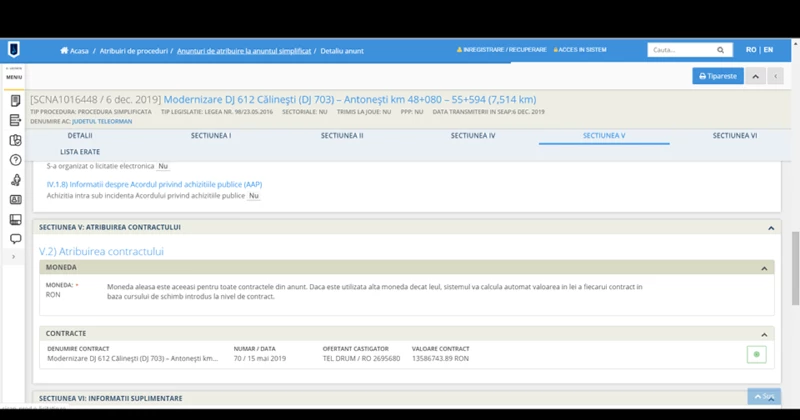Collapse the Contracte panel
The height and width of the screenshot is (420, 800).
(765, 334)
